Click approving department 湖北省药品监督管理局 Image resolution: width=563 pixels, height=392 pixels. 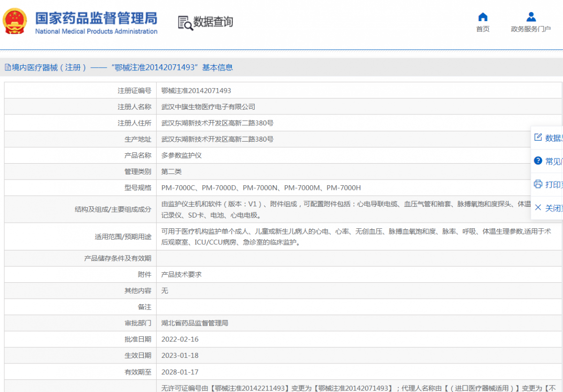tap(195, 323)
